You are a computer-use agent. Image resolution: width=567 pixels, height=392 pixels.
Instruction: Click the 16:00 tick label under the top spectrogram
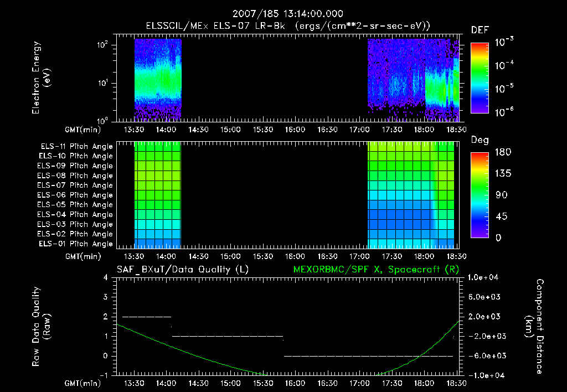(295, 130)
